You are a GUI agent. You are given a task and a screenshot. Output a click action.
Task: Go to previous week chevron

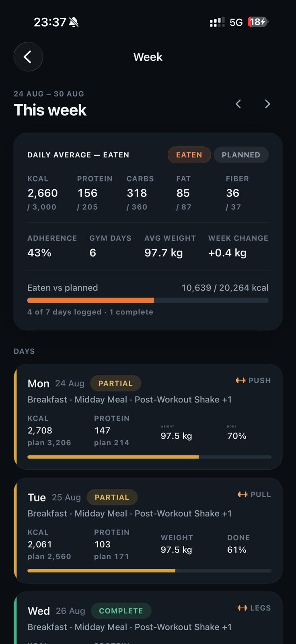238,104
